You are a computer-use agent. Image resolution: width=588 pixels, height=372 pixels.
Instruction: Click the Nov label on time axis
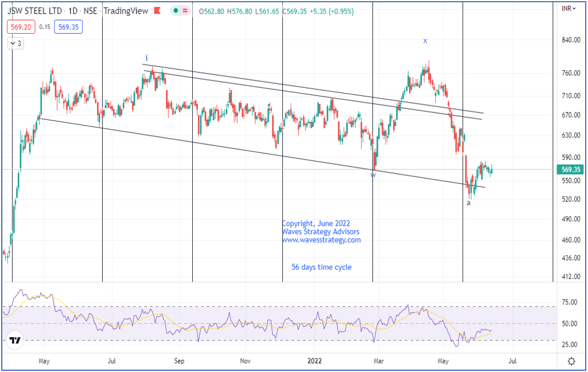click(245, 361)
